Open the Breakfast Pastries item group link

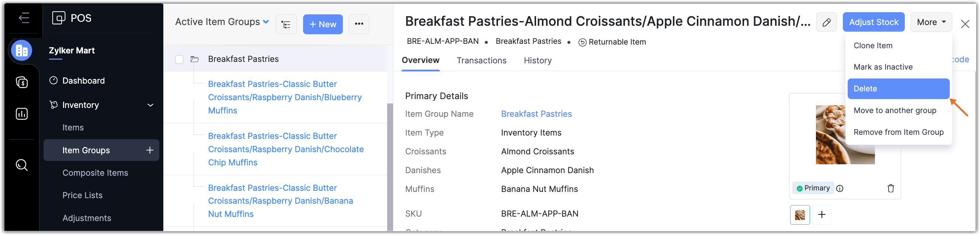click(536, 114)
